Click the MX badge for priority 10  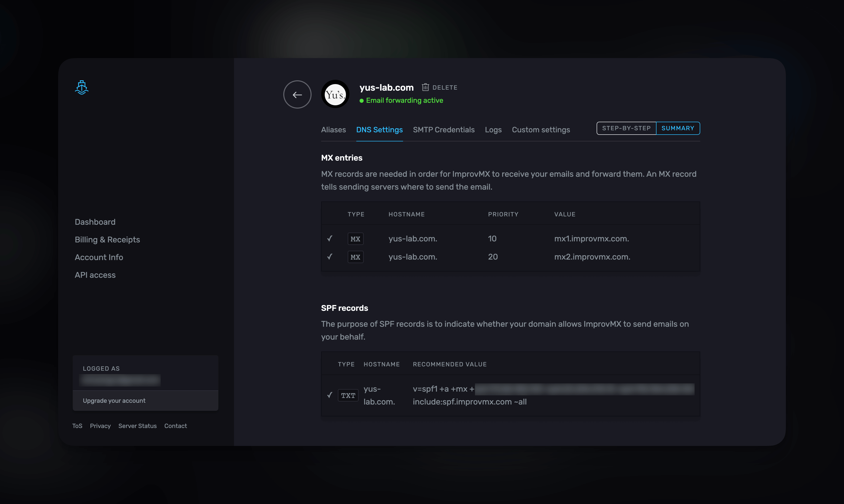tap(355, 239)
